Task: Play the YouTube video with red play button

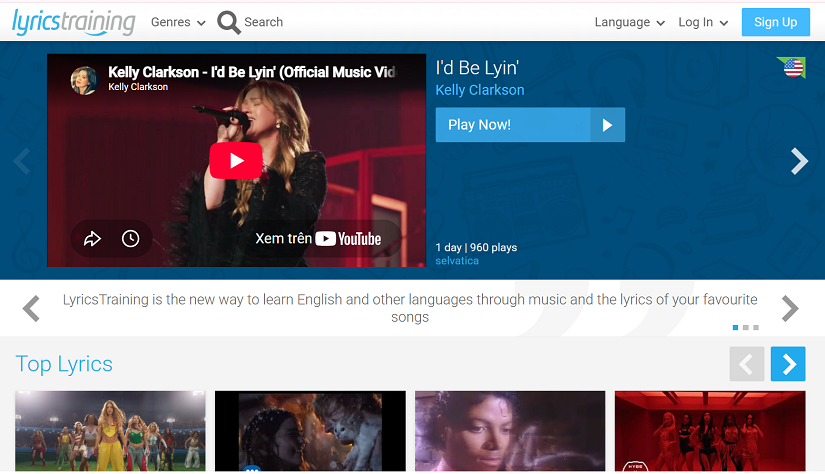Action: (236, 160)
